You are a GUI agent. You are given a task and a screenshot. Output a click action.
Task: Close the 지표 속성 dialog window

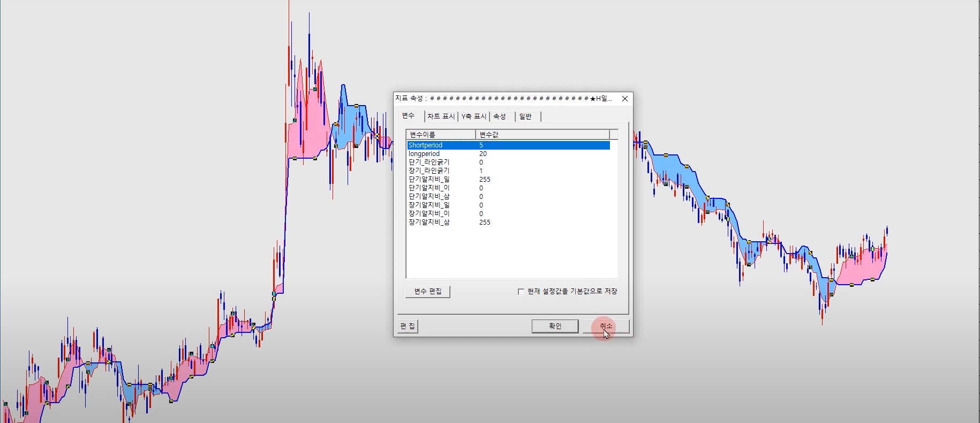point(624,99)
